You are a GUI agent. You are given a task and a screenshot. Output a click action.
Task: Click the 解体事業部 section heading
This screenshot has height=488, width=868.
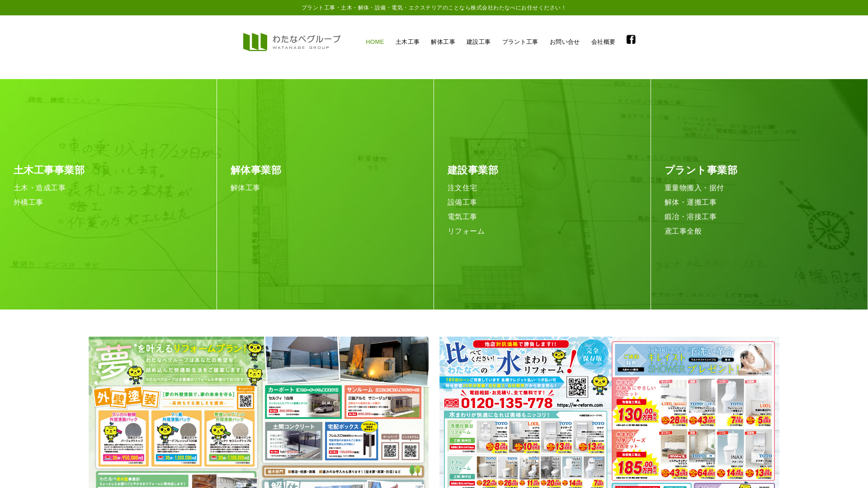point(255,171)
